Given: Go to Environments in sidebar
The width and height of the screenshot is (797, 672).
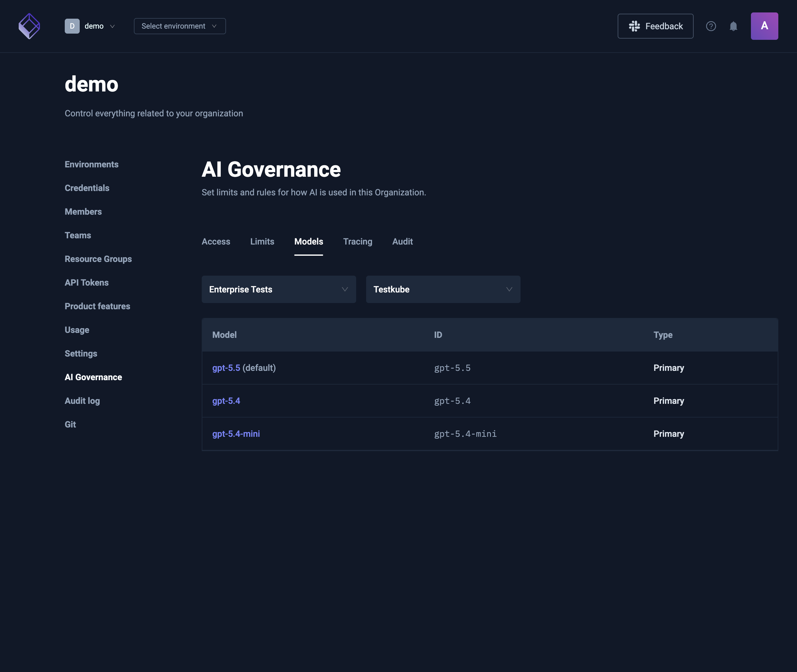Looking at the screenshot, I should (x=92, y=165).
